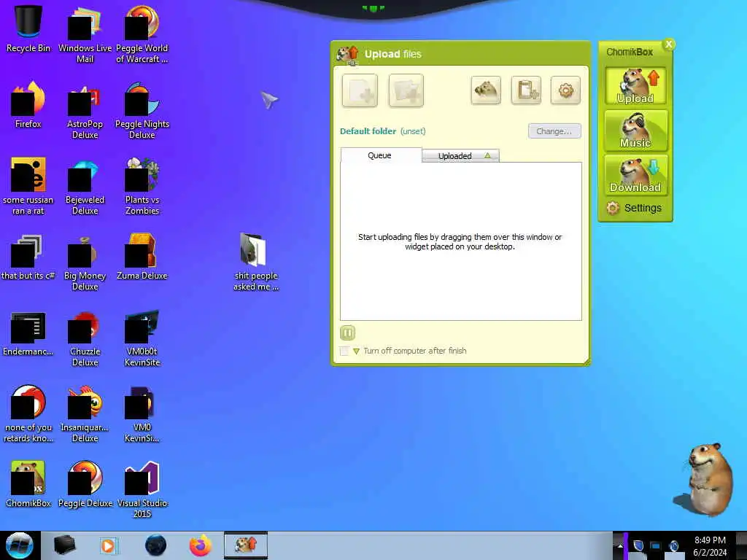Select the Windows Live Mail desktop icon
747x560 pixels.
point(85,35)
